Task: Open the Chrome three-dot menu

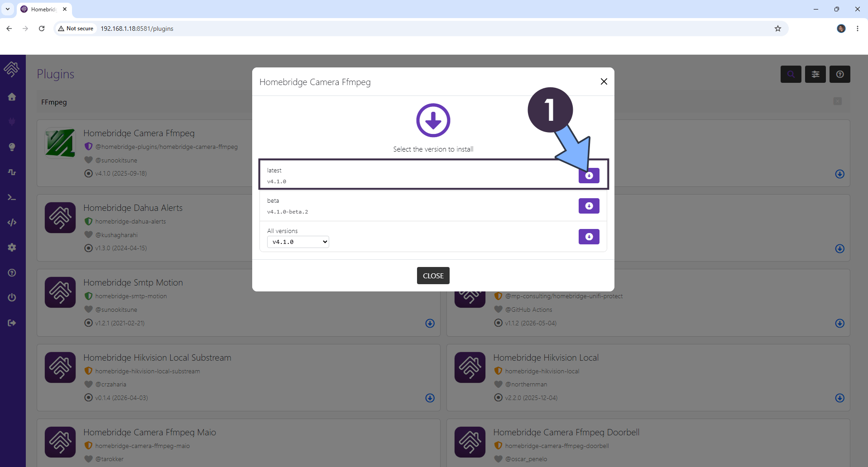Action: pos(858,29)
